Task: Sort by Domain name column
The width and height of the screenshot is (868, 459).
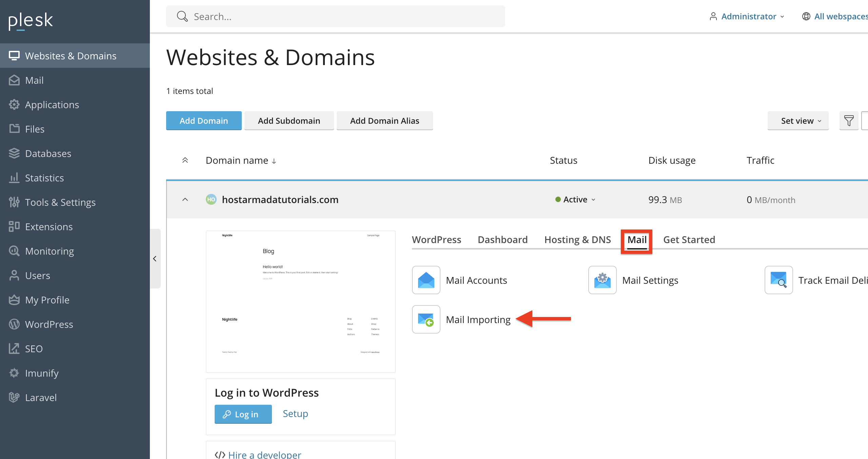Action: tap(241, 160)
